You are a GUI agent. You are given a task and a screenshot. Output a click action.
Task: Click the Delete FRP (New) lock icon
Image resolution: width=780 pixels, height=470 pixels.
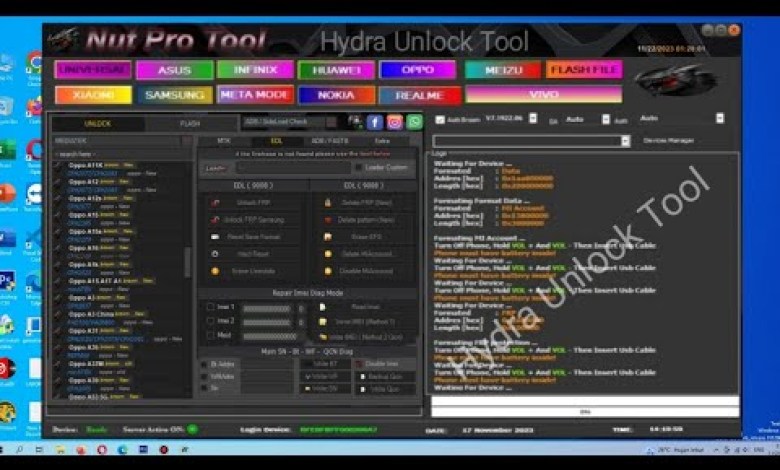click(327, 203)
